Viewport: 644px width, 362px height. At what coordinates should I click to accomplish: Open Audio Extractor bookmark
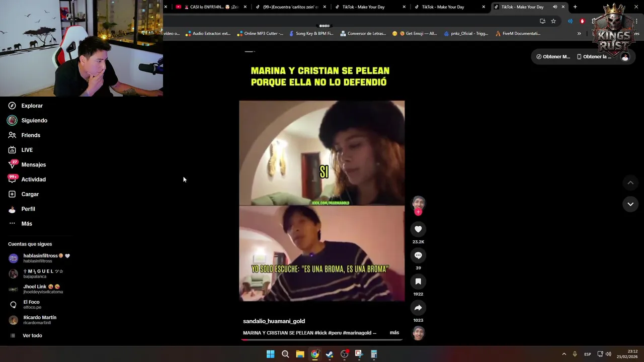(208, 34)
